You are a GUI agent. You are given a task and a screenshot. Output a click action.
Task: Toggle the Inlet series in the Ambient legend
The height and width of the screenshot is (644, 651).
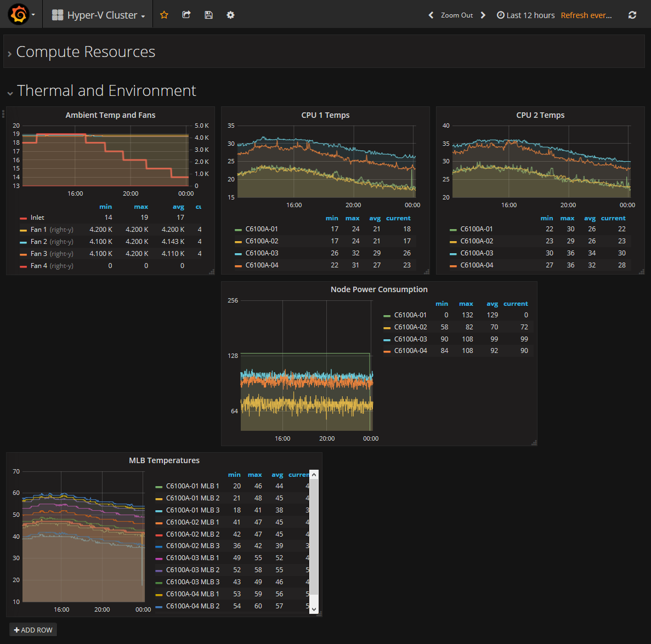[x=37, y=218]
